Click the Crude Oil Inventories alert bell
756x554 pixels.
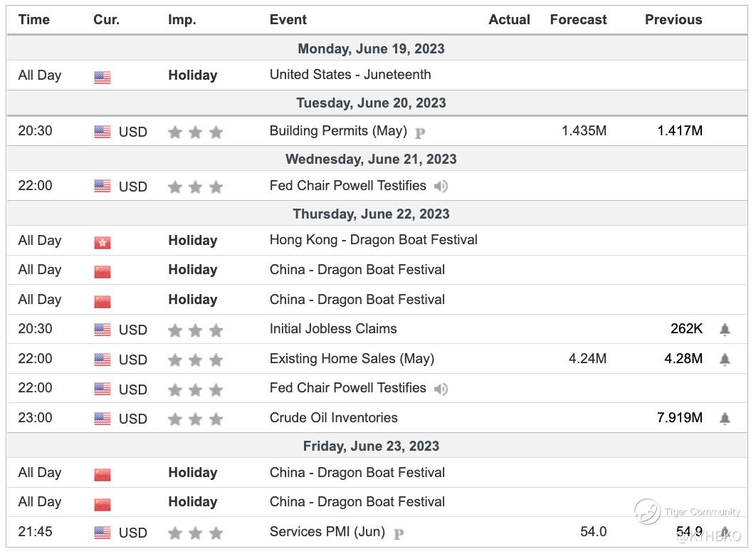pos(725,419)
